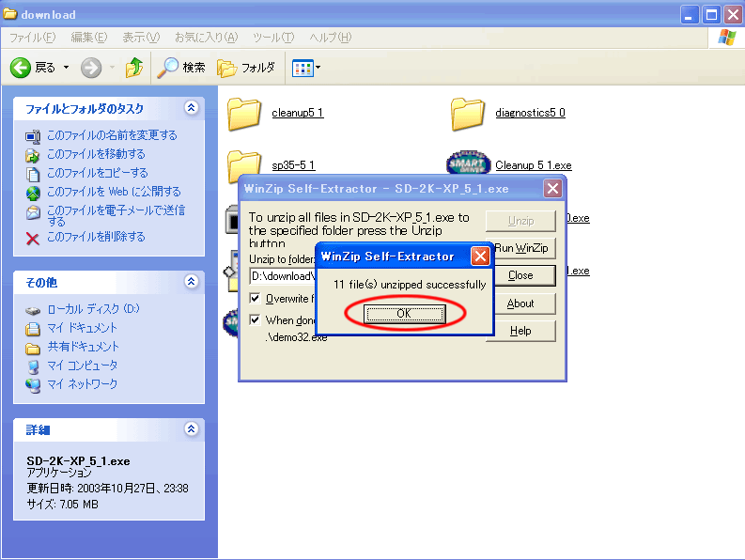This screenshot has height=560, width=745.
Task: Select the Cleanup 5 1.exe Smart Driver icon
Action: coord(469,164)
